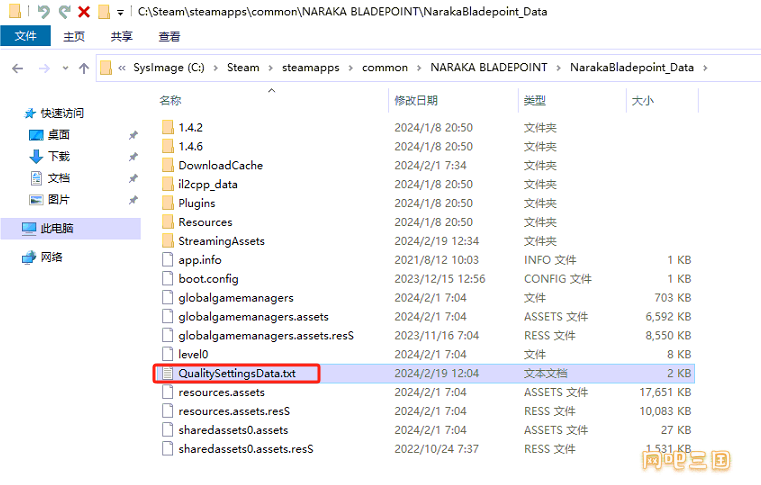Open the quick access toolbar dropdown arrow
This screenshot has height=485, width=761.
120,13
